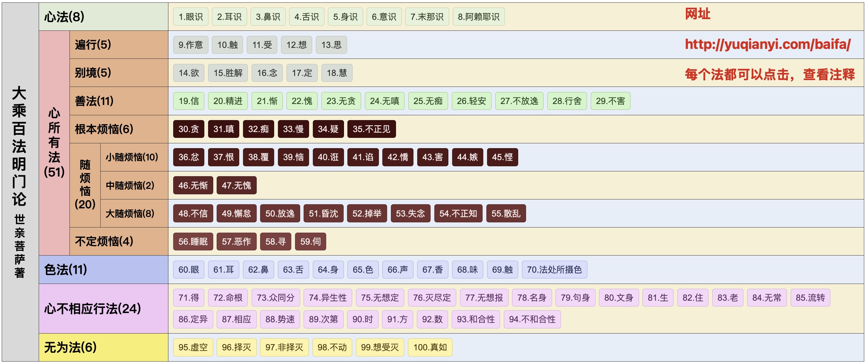Open the 81.生 entry
This screenshot has height=364, width=868.
(658, 298)
